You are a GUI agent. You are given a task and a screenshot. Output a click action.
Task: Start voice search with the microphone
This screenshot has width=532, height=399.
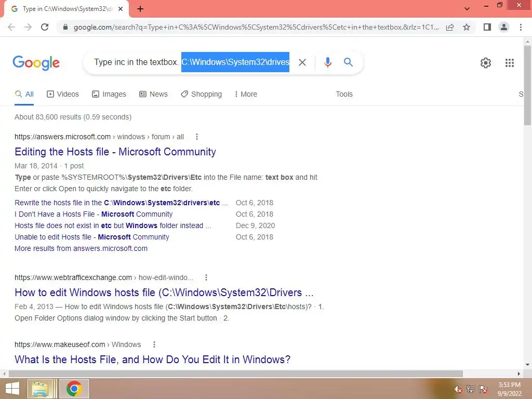click(327, 62)
